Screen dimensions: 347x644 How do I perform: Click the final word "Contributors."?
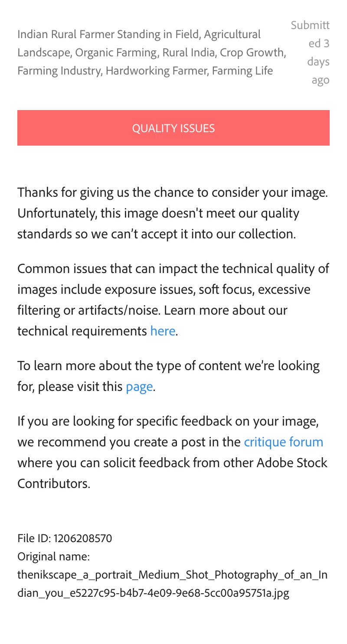point(54,484)
